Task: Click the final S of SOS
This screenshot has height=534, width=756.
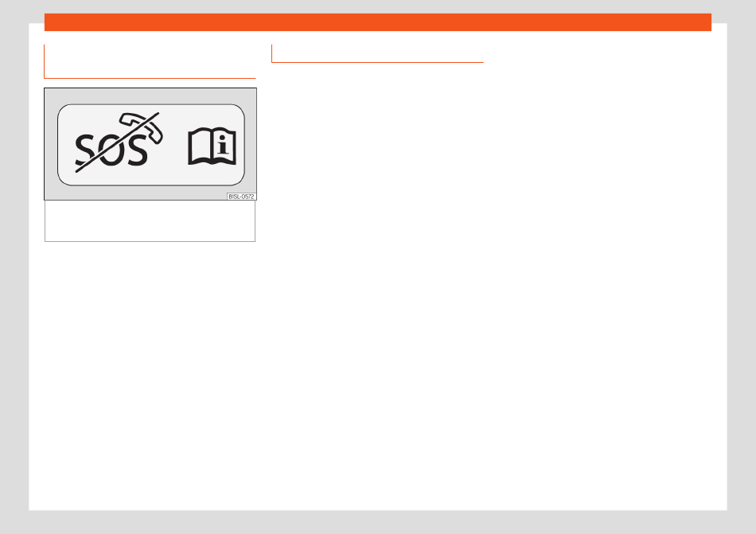Action: [x=137, y=150]
